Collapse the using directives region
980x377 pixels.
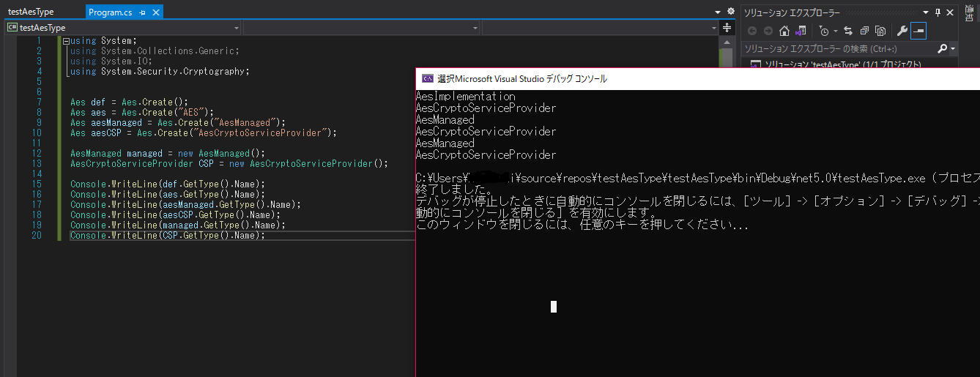tap(67, 41)
